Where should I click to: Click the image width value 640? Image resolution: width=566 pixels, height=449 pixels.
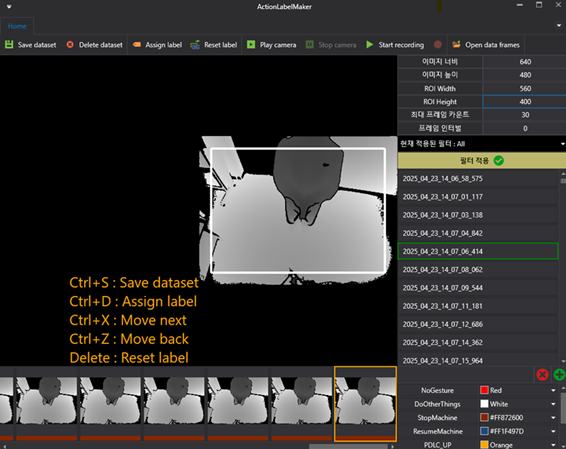[524, 62]
